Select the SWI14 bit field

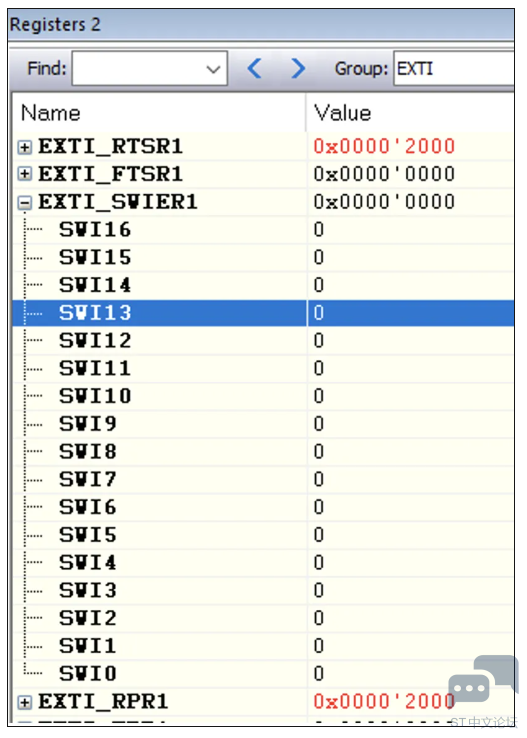[95, 285]
